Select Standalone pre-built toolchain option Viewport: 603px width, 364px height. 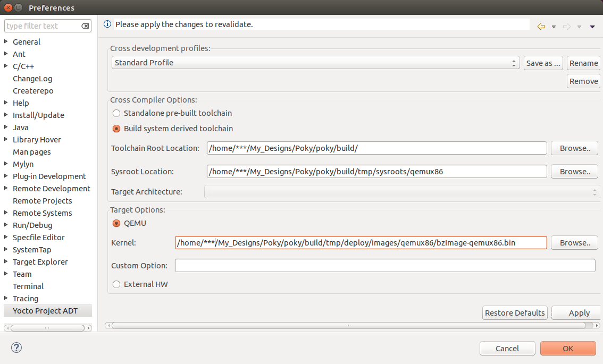tap(116, 113)
